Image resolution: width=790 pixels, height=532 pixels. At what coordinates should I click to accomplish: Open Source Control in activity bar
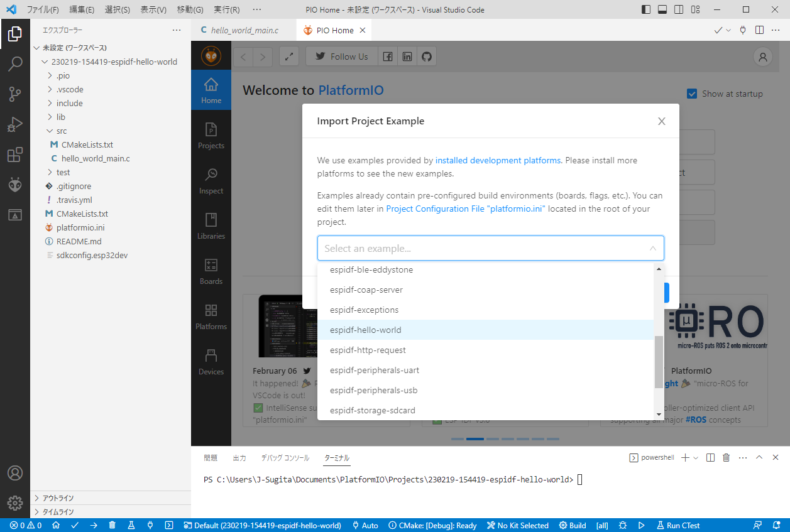15,94
